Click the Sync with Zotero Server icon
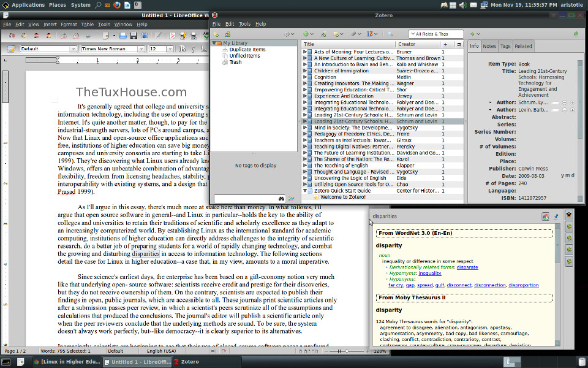 576,34
